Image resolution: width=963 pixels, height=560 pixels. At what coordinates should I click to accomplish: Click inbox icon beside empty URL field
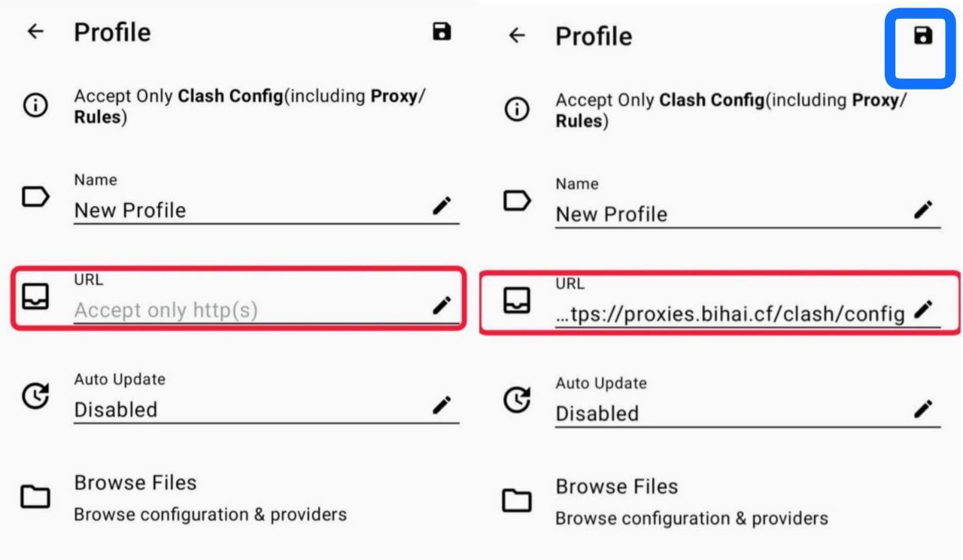click(35, 296)
